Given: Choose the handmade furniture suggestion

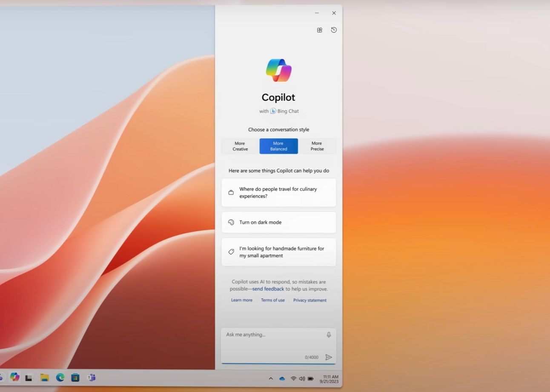Looking at the screenshot, I should [x=279, y=252].
